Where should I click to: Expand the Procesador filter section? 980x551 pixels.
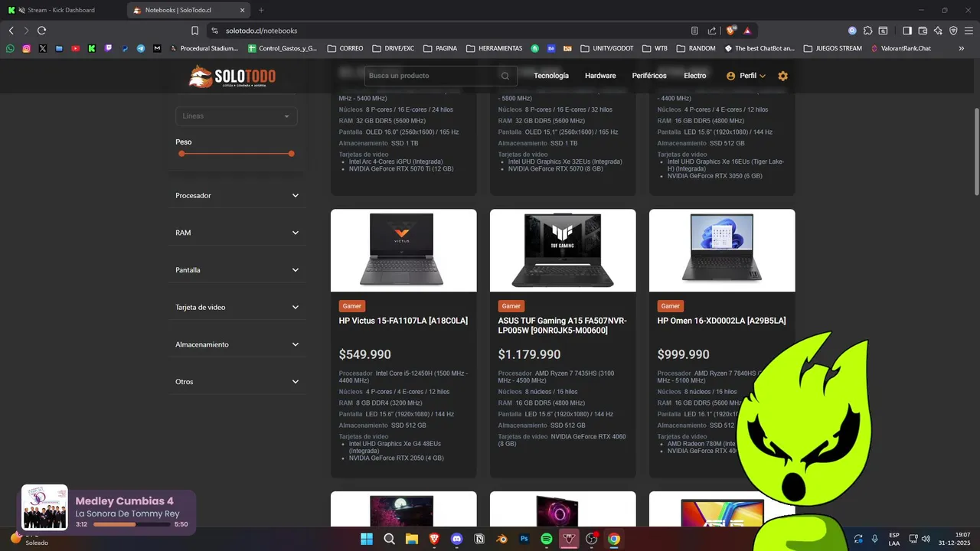point(237,196)
